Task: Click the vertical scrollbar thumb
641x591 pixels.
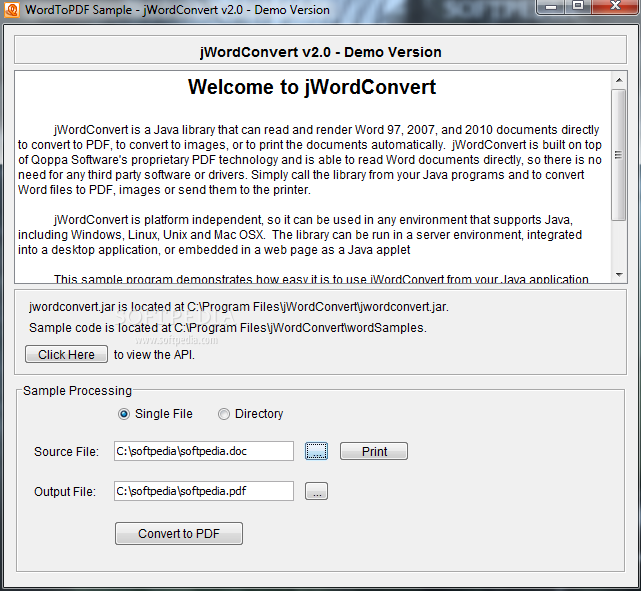Action: (619, 155)
